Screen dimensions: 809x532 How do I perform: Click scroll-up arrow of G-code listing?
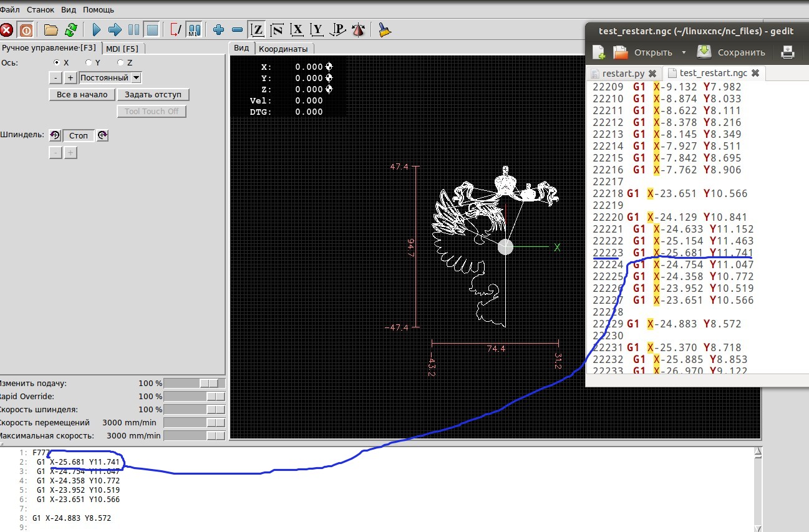tap(758, 452)
